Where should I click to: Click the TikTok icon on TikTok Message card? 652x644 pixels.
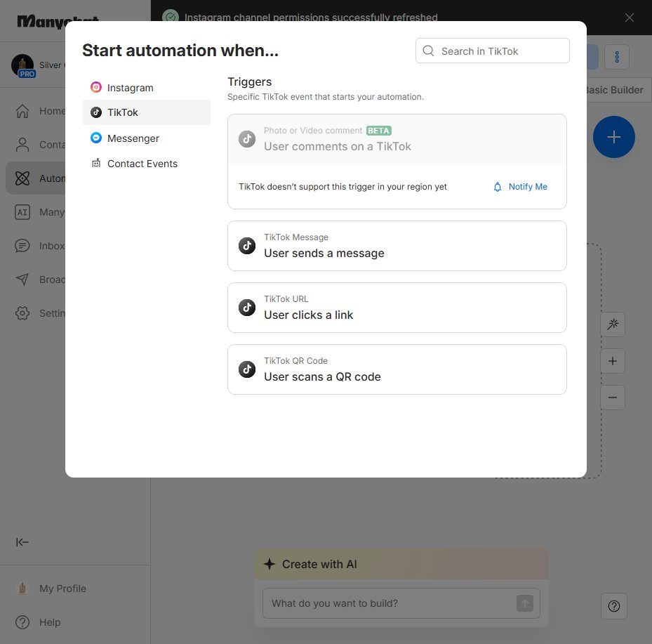[247, 246]
